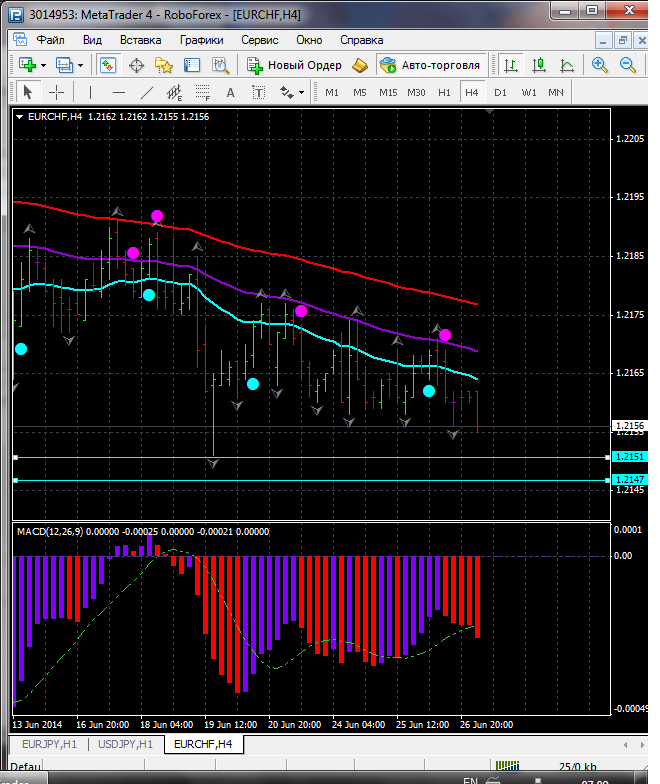Switch to bar chart display
660x784 pixels.
(x=511, y=65)
